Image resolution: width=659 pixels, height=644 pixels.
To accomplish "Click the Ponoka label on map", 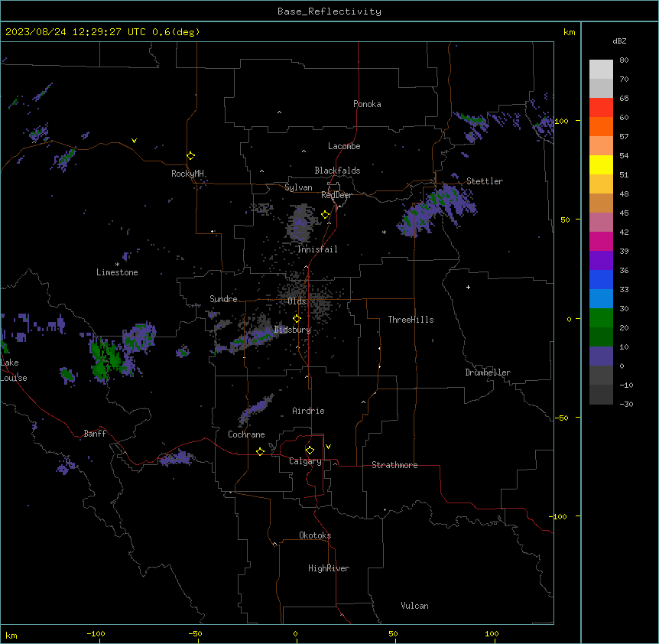I will coord(367,104).
